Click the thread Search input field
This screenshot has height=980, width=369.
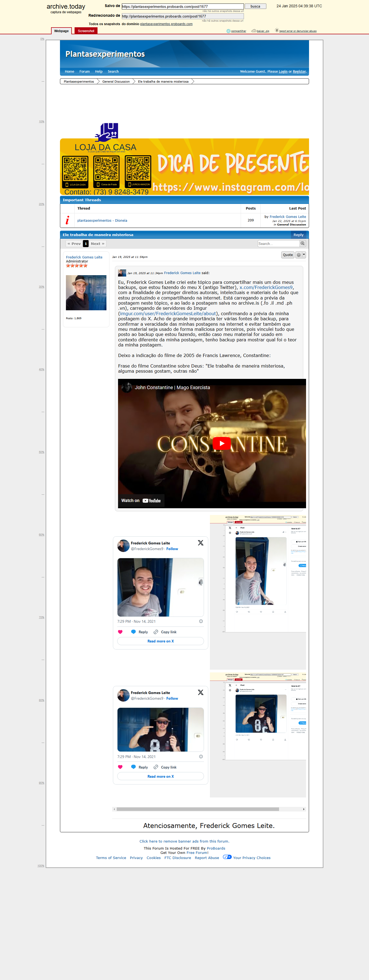coord(279,244)
